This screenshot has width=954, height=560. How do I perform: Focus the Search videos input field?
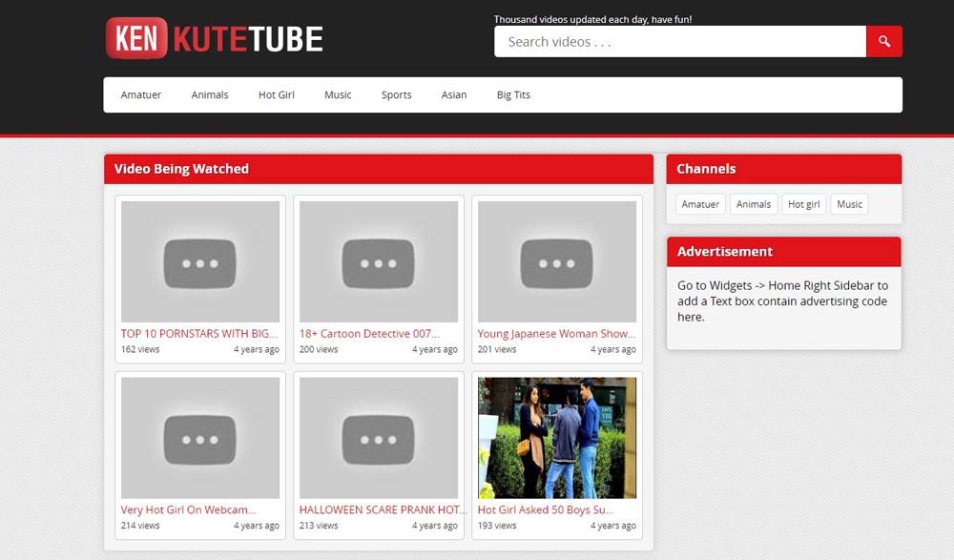pos(680,41)
